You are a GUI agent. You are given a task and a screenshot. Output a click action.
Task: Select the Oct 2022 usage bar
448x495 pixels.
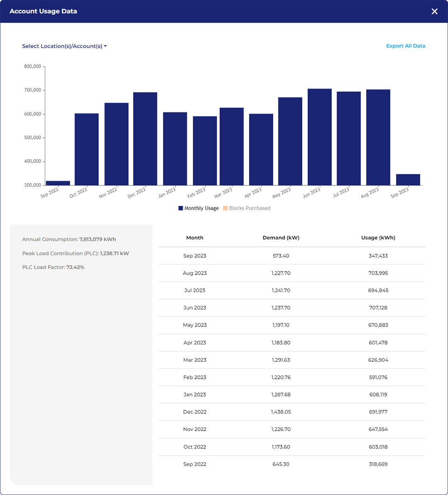[x=87, y=149]
